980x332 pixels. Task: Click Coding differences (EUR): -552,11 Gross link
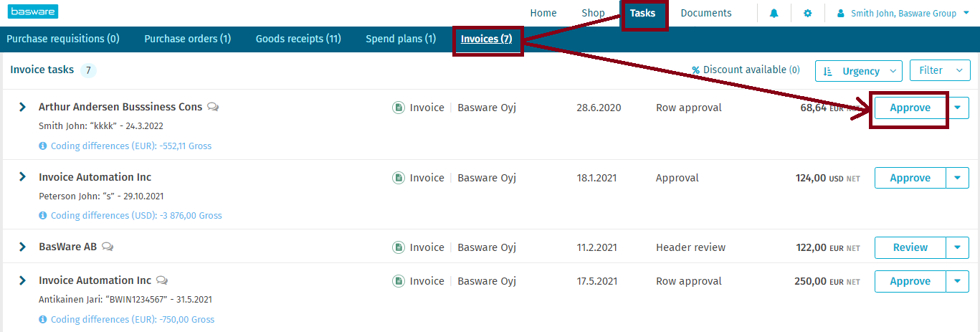[131, 146]
